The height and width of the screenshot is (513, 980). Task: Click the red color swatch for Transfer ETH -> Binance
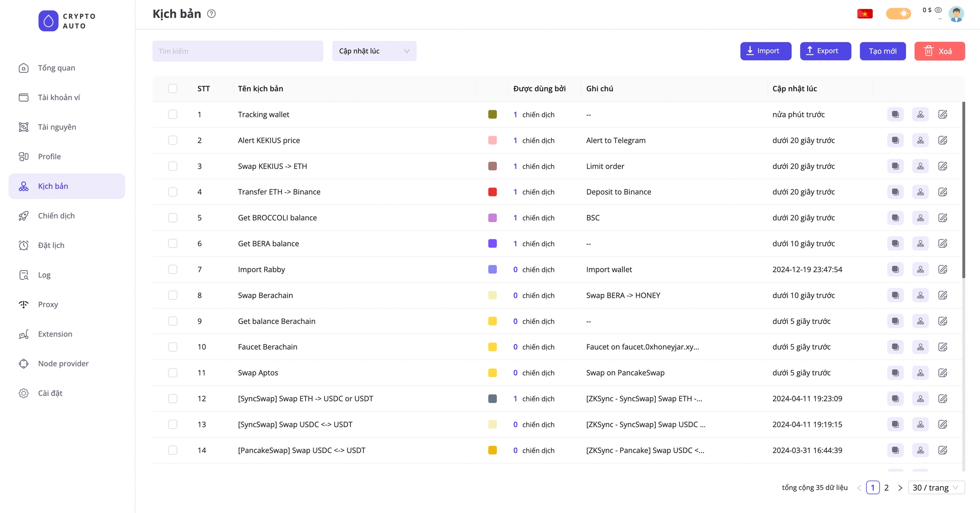(x=492, y=192)
